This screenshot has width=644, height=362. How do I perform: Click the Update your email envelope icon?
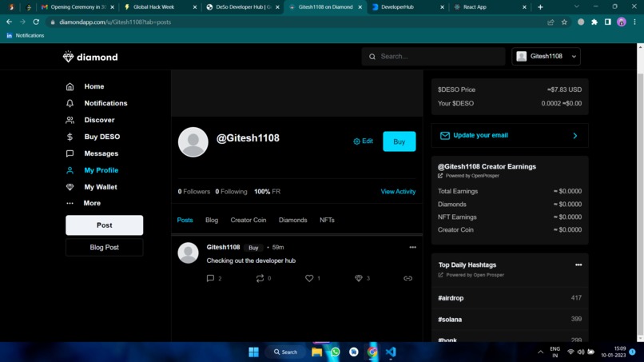(x=445, y=136)
